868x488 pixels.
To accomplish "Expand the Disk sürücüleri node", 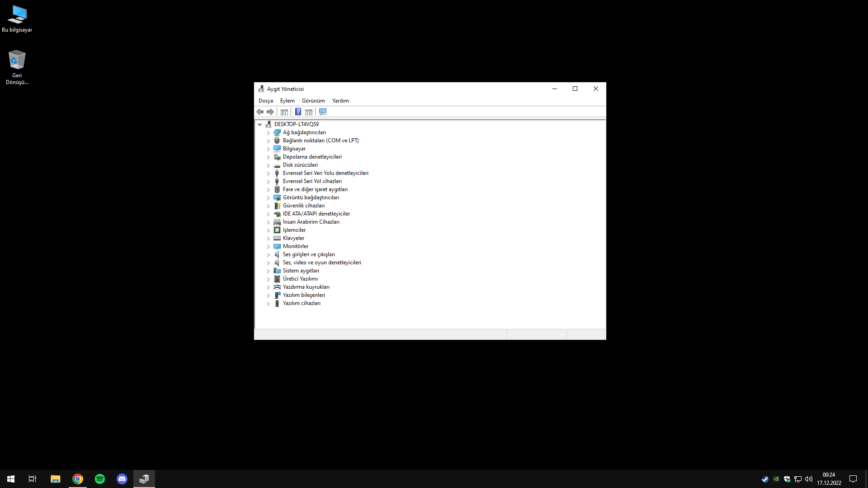I will tap(268, 165).
